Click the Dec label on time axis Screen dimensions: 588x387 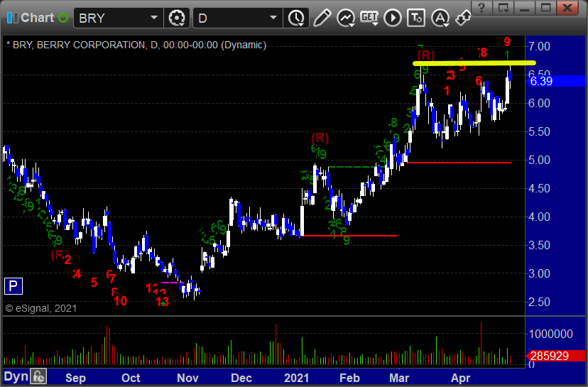pos(241,378)
